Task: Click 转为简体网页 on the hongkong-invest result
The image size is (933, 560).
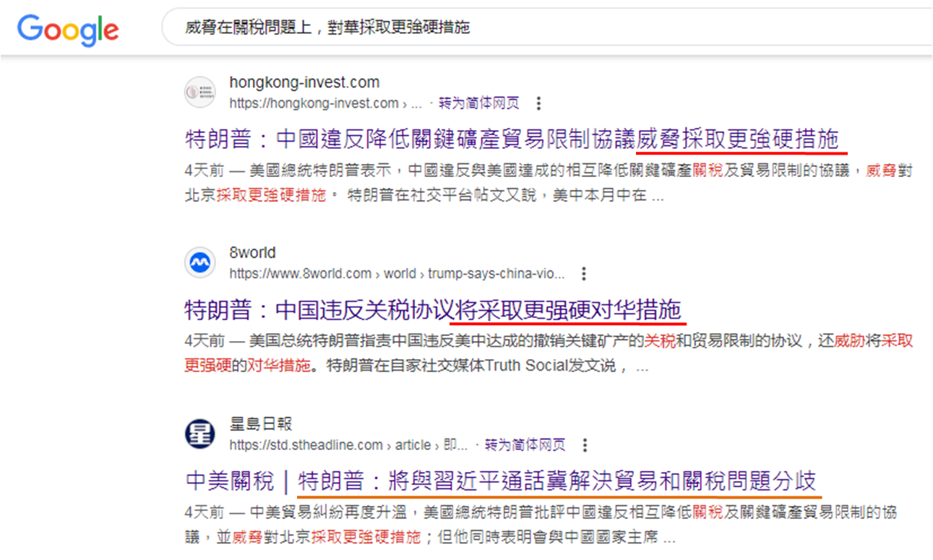Action: [478, 103]
